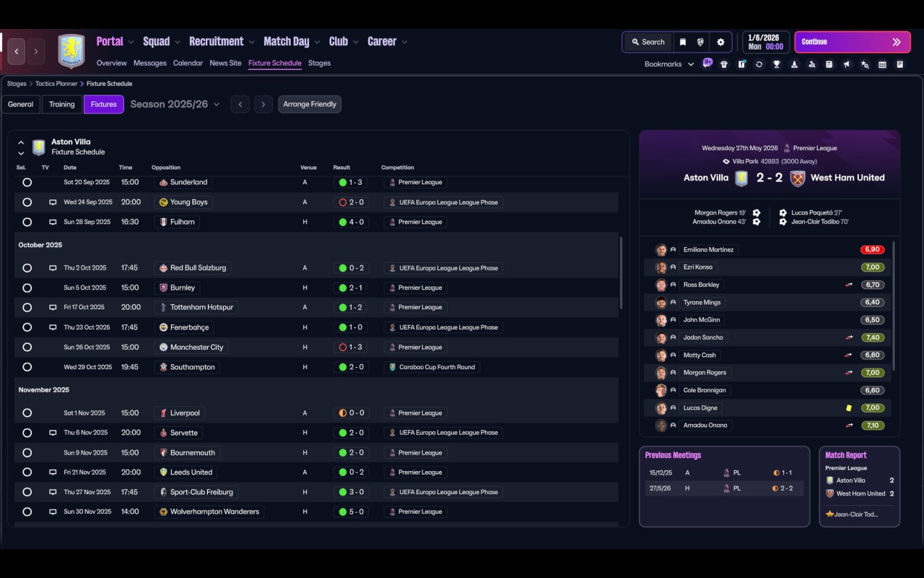Open settings with the gear icon
The height and width of the screenshot is (578, 924).
click(720, 42)
